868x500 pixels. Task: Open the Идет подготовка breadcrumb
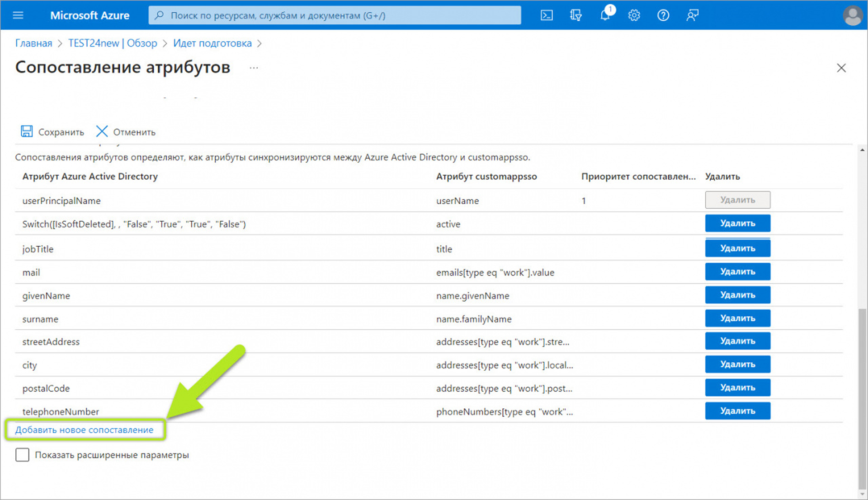click(212, 43)
